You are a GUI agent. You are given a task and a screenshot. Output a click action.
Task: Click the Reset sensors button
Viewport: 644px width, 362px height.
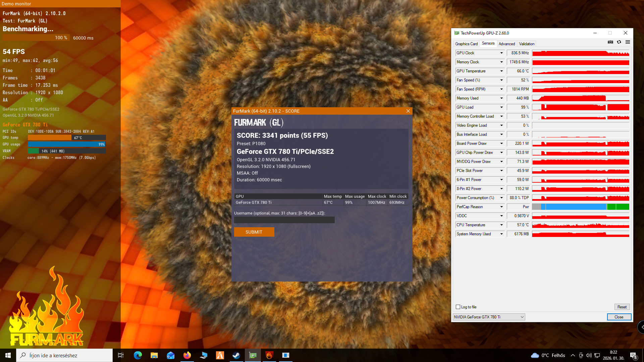pyautogui.click(x=622, y=307)
